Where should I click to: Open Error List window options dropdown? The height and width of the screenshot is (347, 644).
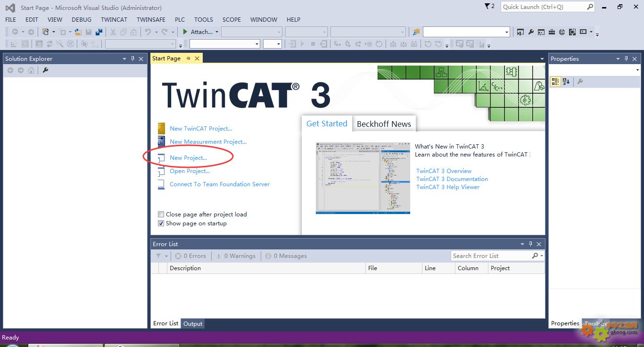[522, 244]
